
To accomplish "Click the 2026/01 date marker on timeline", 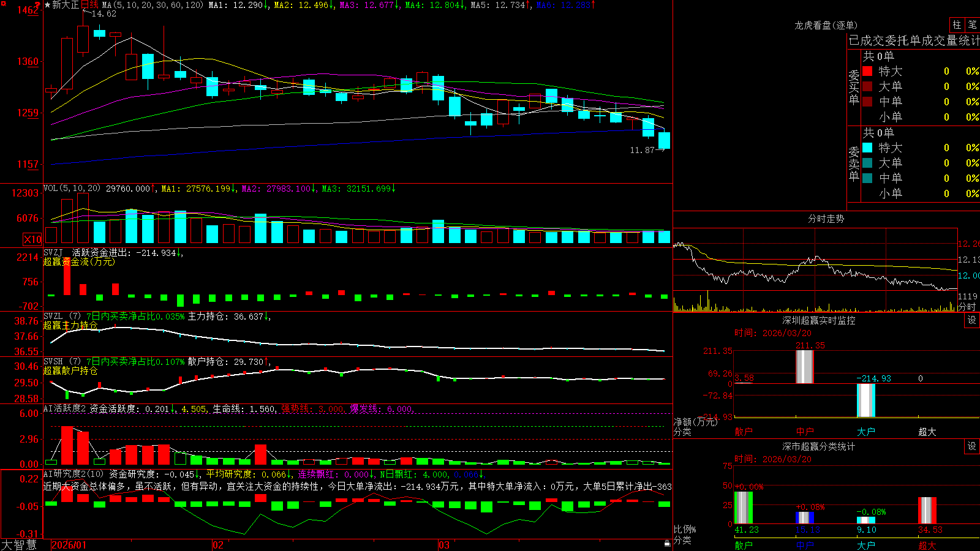I will 69,545.
